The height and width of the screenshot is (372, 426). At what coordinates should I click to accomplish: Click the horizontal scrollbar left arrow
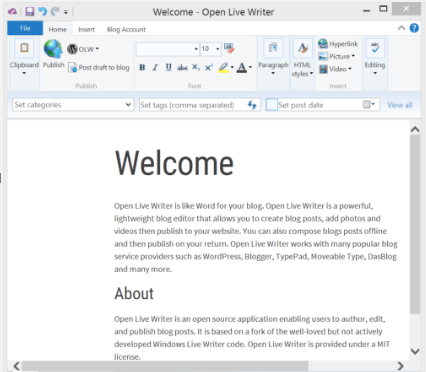pyautogui.click(x=16, y=366)
